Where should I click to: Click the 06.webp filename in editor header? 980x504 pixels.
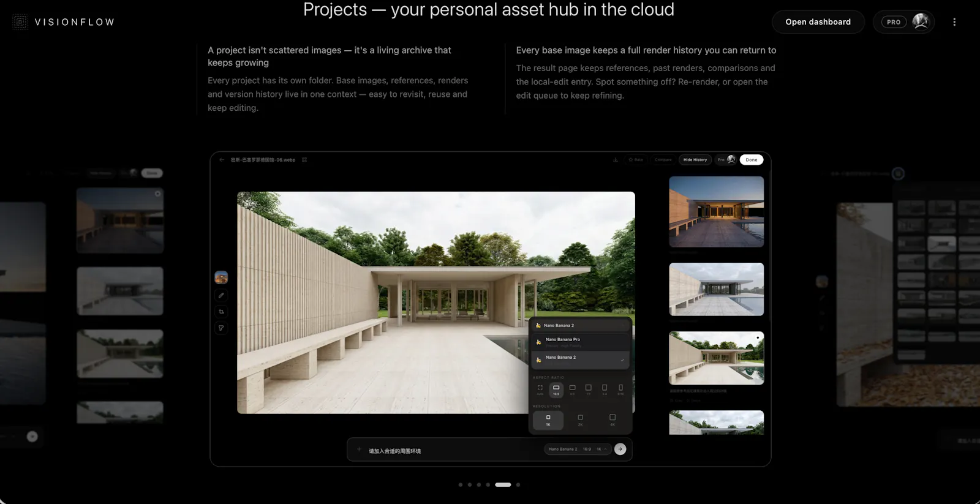[263, 160]
